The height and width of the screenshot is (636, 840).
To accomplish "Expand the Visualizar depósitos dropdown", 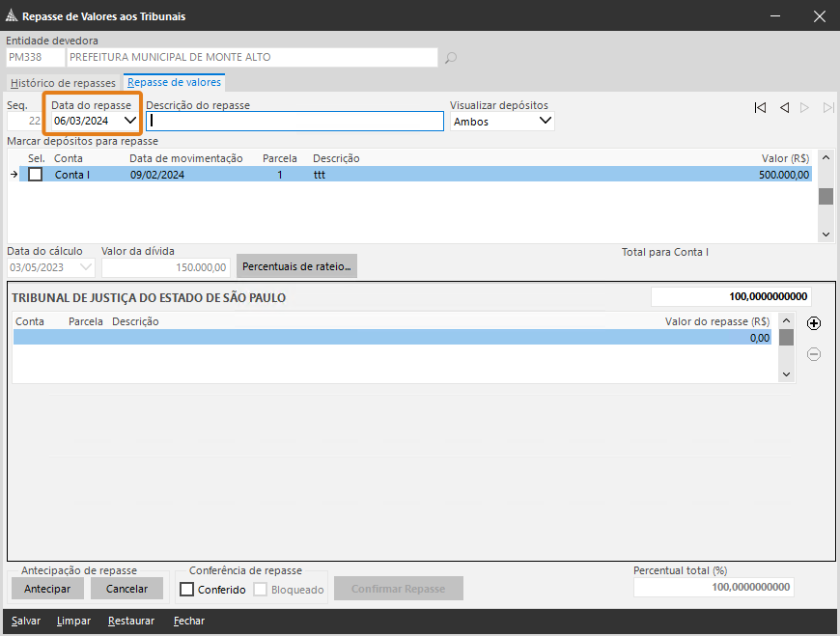I will point(545,121).
